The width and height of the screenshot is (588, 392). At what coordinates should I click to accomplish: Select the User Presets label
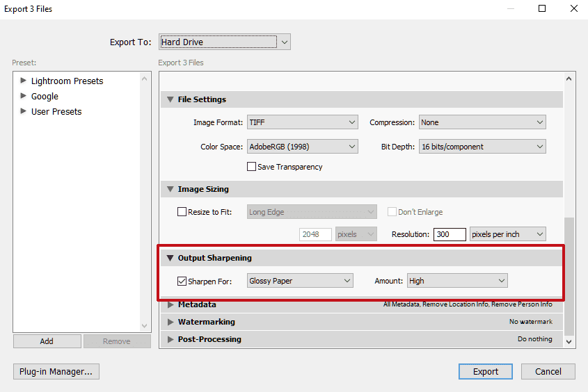[56, 112]
